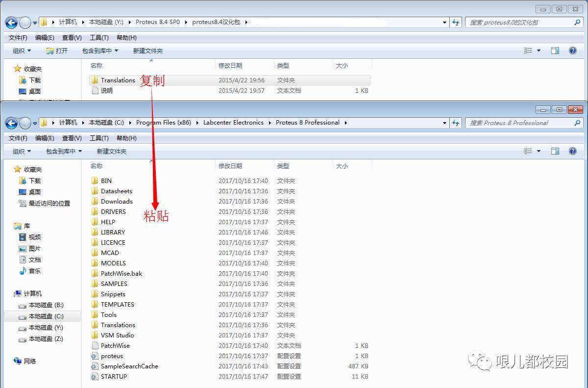
Task: Open 包含到库中 dropdown in front window
Action: coord(64,151)
